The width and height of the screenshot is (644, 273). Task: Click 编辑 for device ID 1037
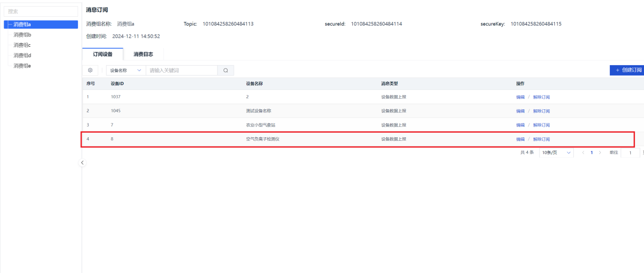pyautogui.click(x=520, y=97)
